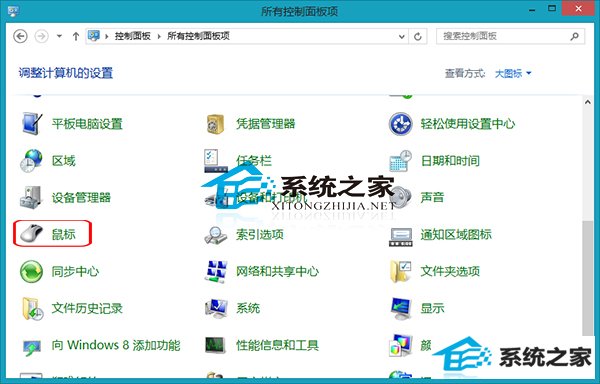Click the 文件夹选项 text link

point(450,271)
